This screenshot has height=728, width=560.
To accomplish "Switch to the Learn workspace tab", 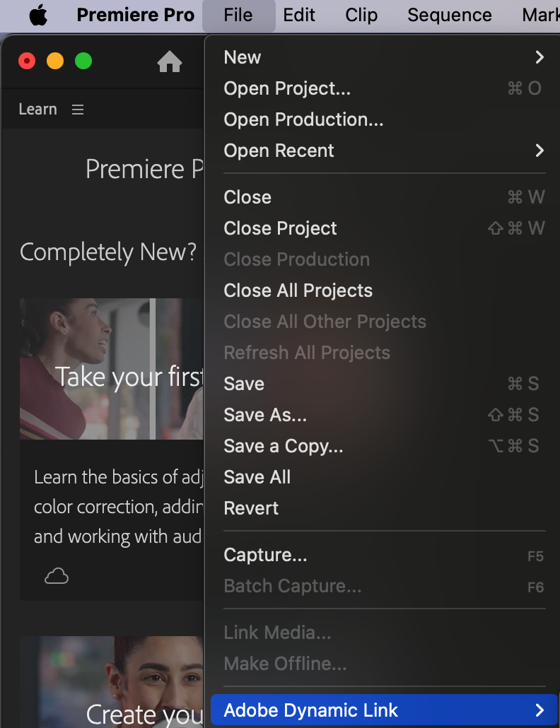I will (x=37, y=110).
